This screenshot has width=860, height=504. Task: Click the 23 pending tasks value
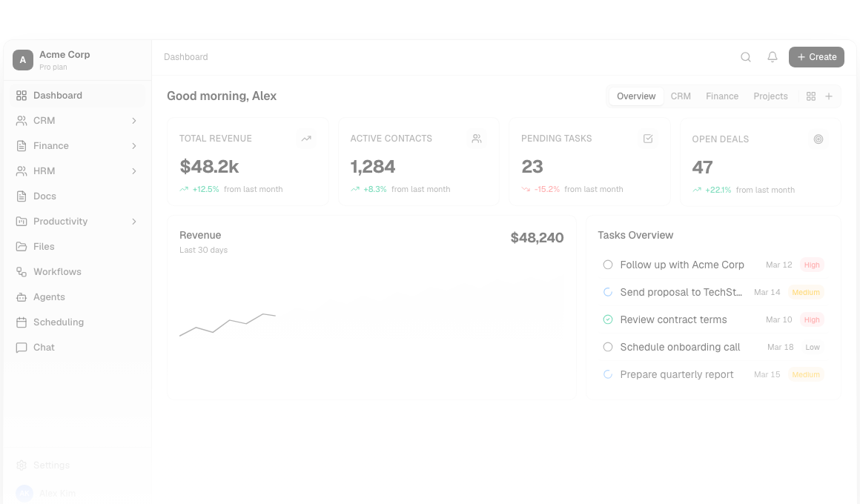(532, 167)
